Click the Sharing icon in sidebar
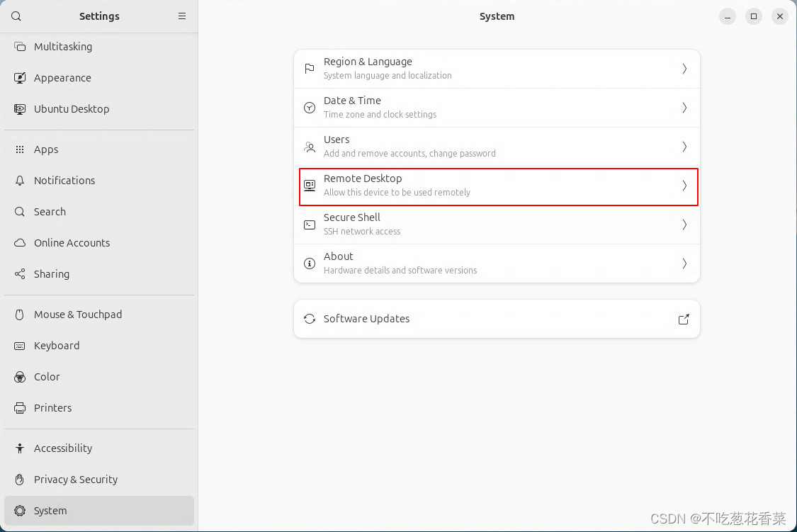Screen dimensions: 797x532 20,274
